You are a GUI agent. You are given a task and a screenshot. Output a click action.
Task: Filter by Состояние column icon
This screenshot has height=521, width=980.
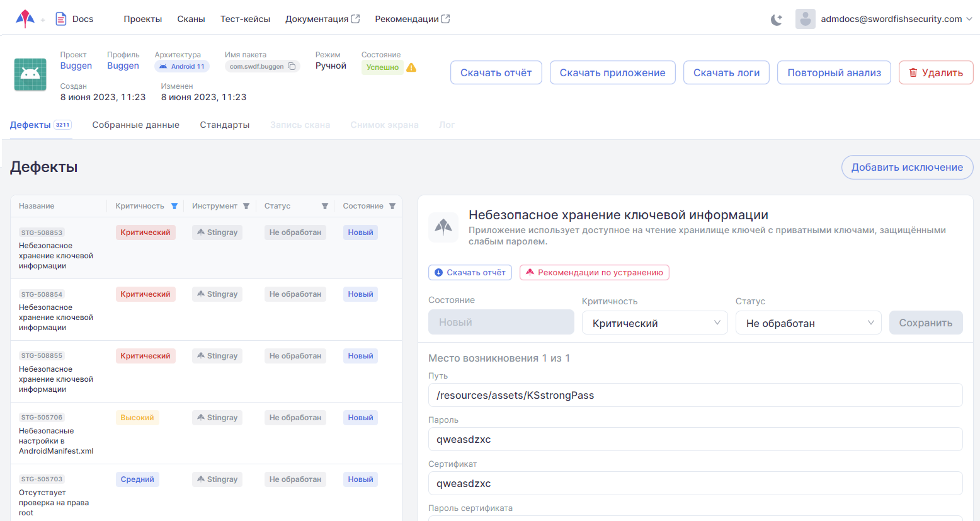392,206
